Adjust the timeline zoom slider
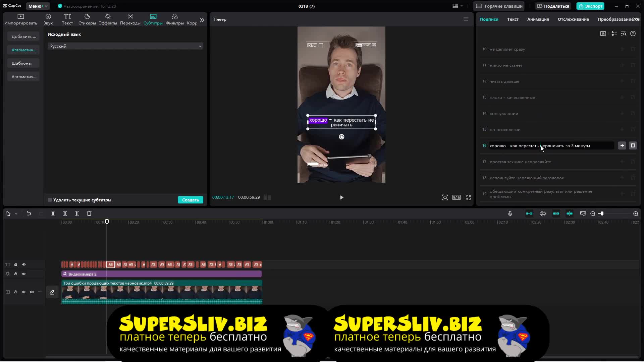The image size is (644, 362). click(x=602, y=214)
